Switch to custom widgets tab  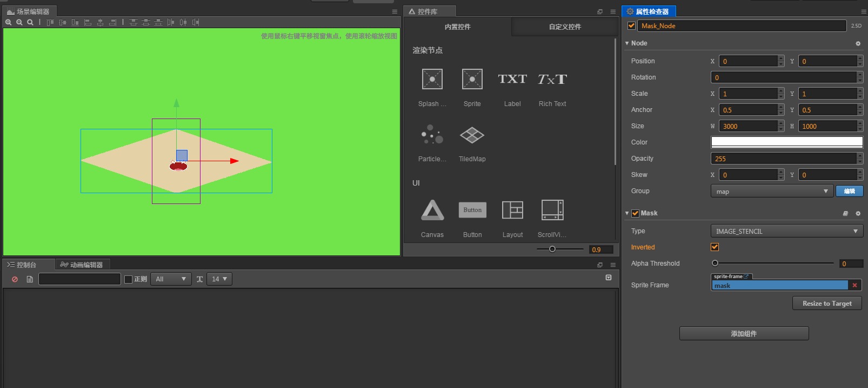[x=565, y=27]
